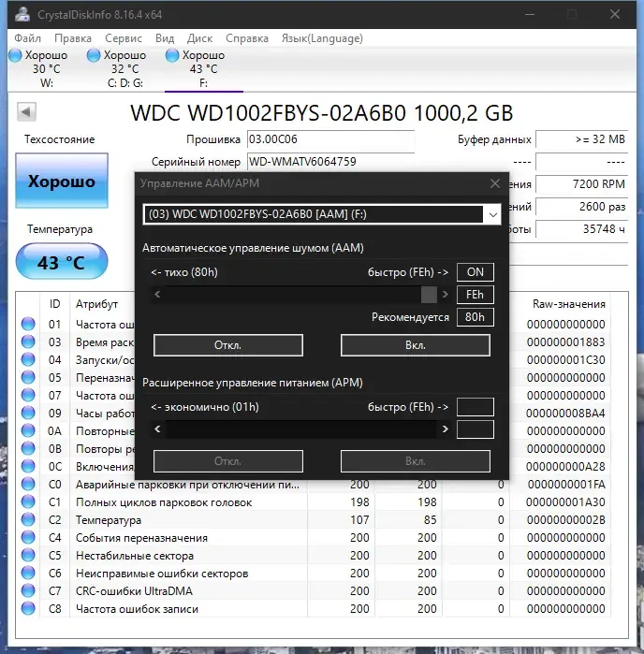
Task: Click the Хорошо health status button
Action: pyautogui.click(x=62, y=181)
